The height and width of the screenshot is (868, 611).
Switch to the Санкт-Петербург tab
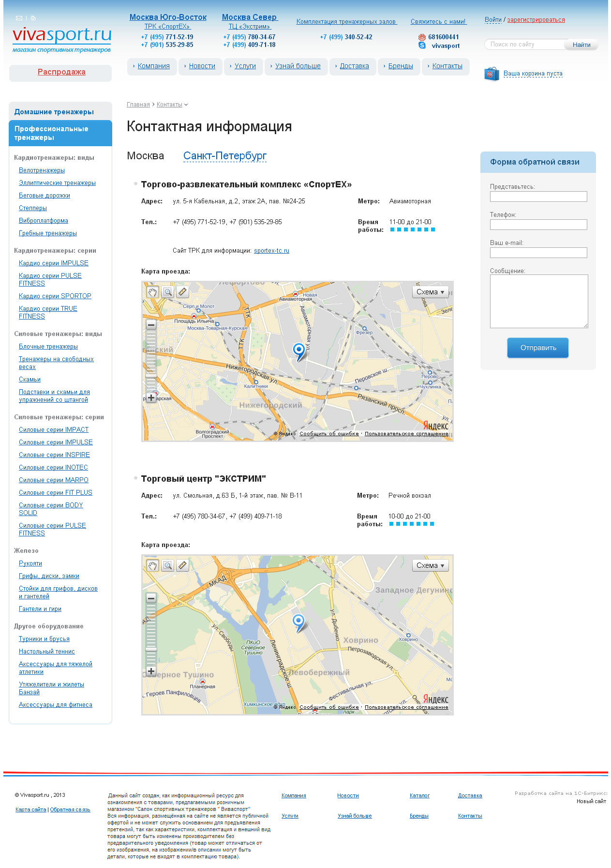[x=225, y=156]
